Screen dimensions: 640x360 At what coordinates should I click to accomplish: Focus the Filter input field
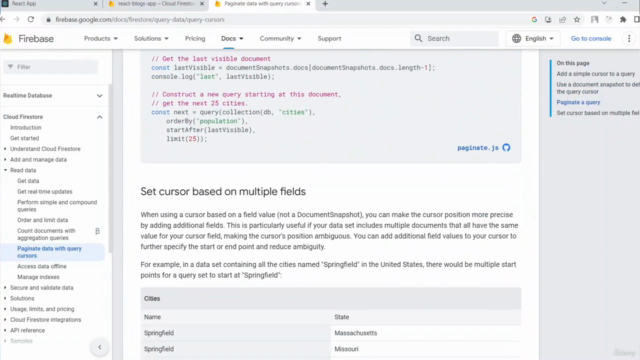coord(51,67)
